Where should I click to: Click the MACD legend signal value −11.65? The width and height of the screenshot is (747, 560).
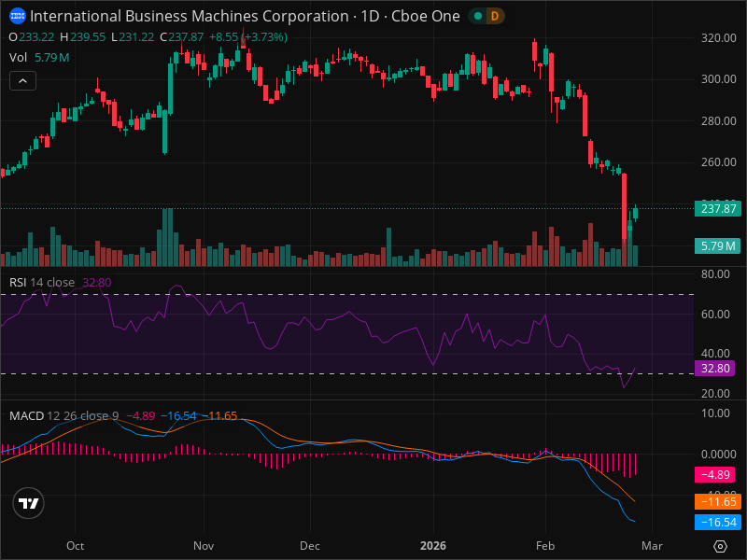(x=219, y=415)
